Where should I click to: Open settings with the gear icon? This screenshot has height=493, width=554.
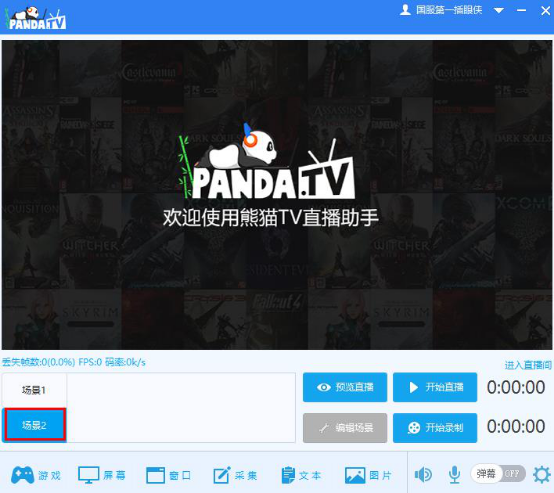[542, 474]
